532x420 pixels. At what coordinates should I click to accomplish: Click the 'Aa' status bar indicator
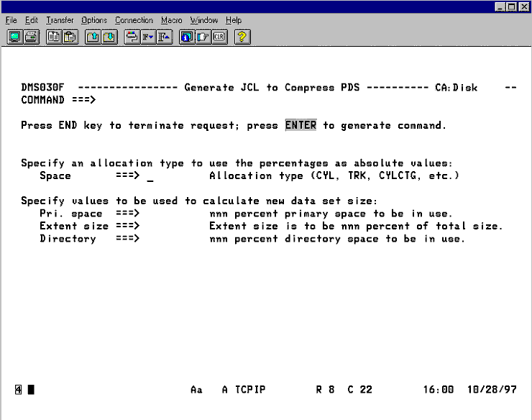(x=196, y=390)
